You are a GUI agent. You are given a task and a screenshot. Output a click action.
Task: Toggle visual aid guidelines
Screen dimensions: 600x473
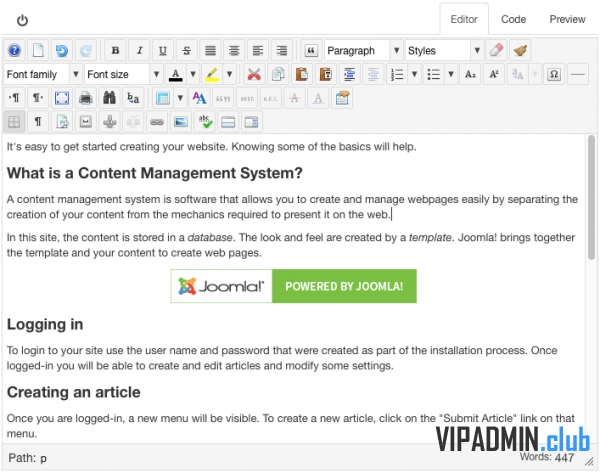point(15,122)
